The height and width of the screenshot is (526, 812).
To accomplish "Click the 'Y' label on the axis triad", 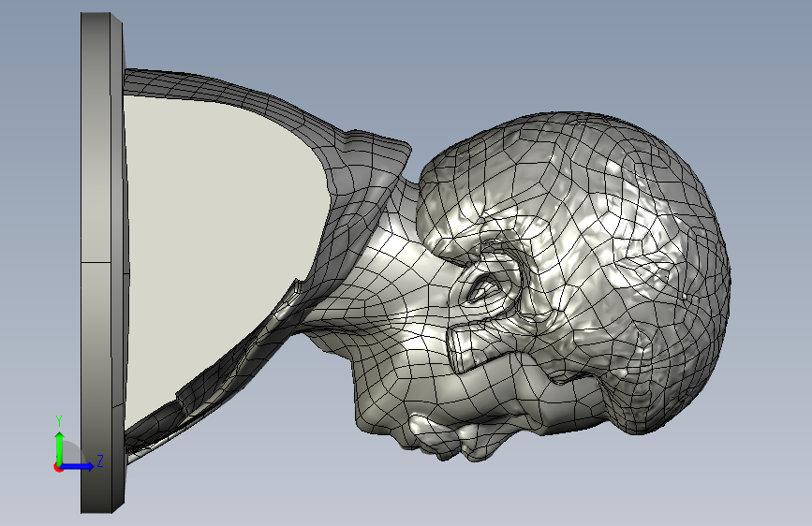I will pyautogui.click(x=59, y=421).
